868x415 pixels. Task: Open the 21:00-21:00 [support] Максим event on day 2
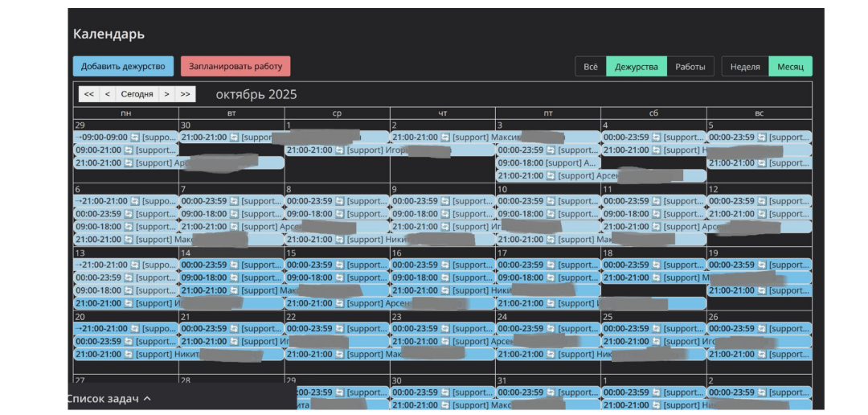(495, 138)
